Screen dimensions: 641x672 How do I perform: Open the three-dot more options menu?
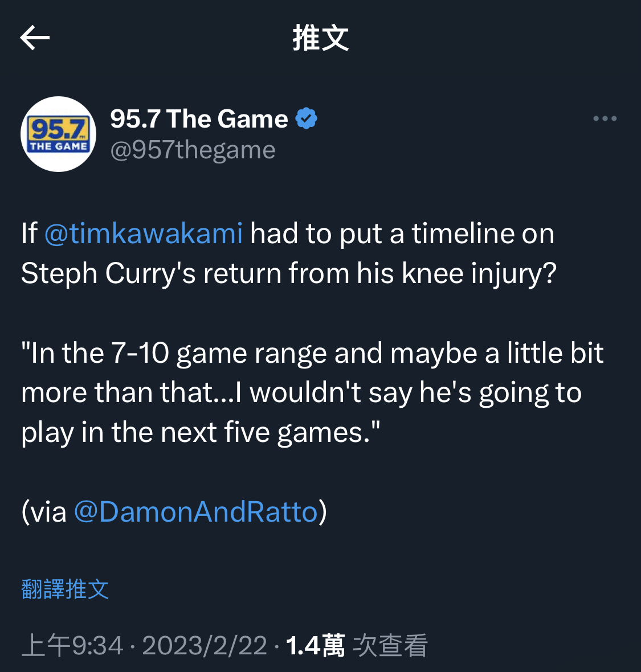pos(605,118)
